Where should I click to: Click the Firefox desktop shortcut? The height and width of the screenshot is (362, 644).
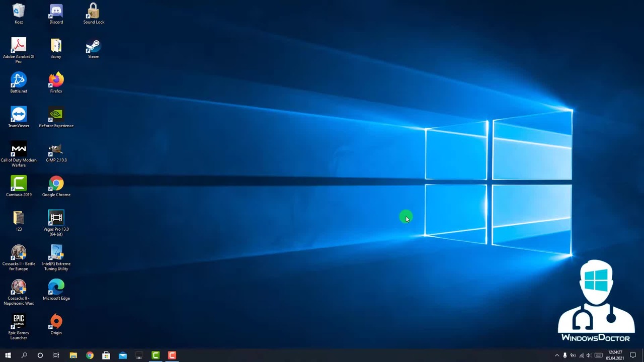coord(56,83)
